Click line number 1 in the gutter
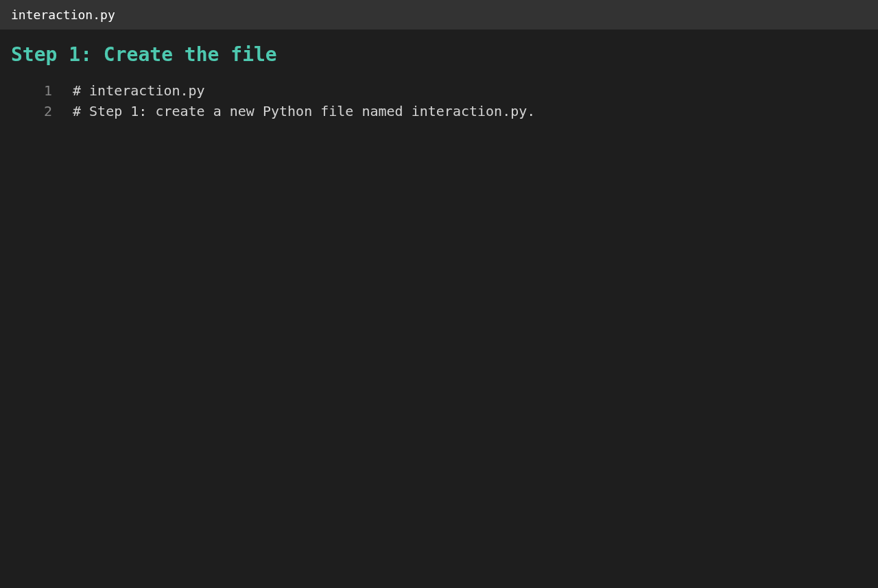878x588 pixels. click(48, 91)
